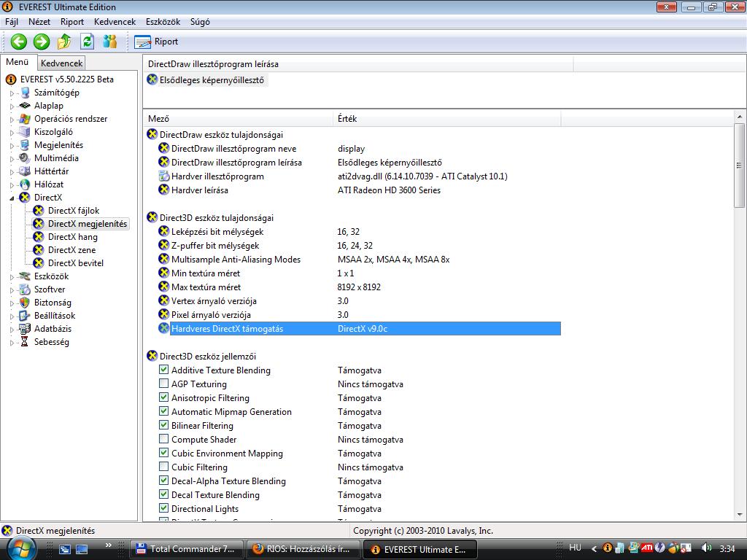Viewport: 747px width, 560px height.
Task: Open the Windows Start orb
Action: (21, 549)
